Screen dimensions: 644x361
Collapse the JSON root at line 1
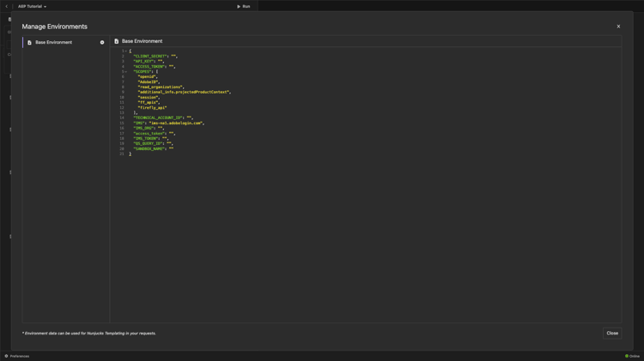pos(126,51)
